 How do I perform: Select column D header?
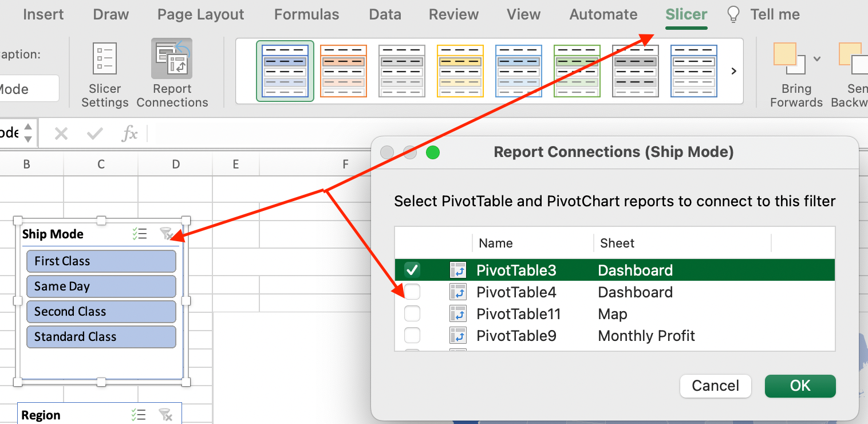point(175,164)
